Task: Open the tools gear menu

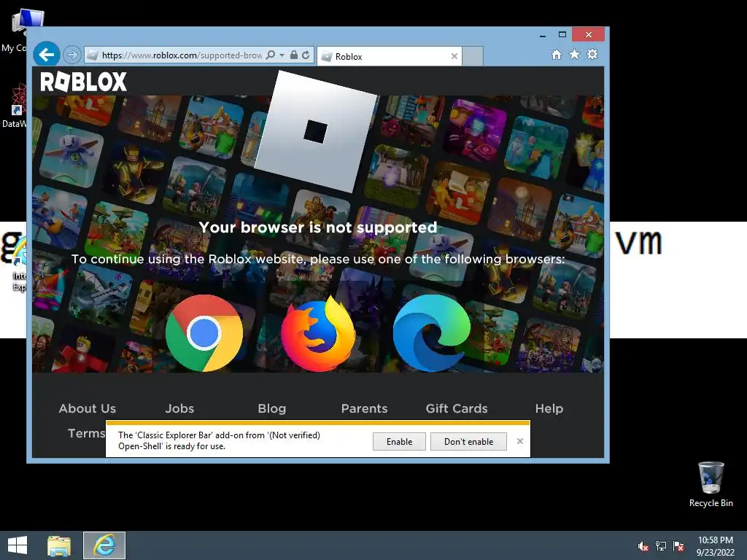Action: point(592,54)
